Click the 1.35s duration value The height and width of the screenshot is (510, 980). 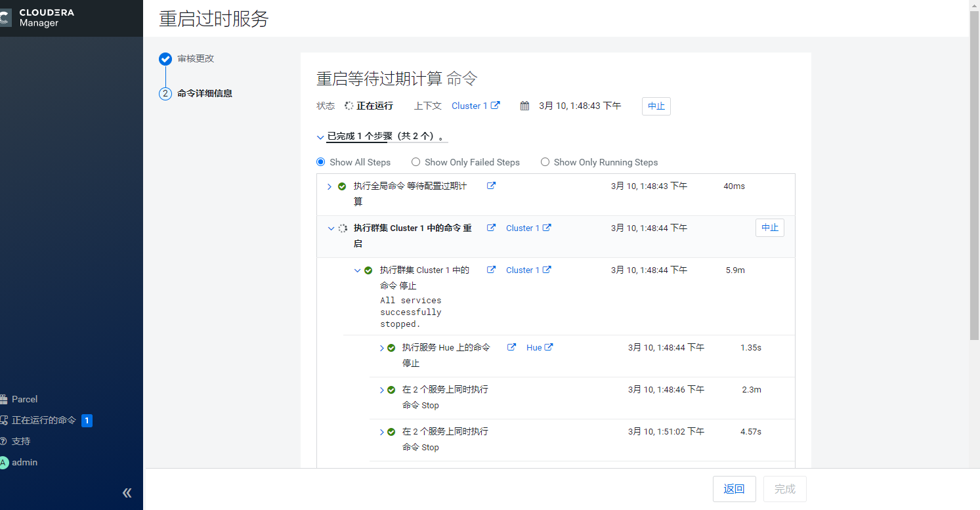click(x=751, y=347)
